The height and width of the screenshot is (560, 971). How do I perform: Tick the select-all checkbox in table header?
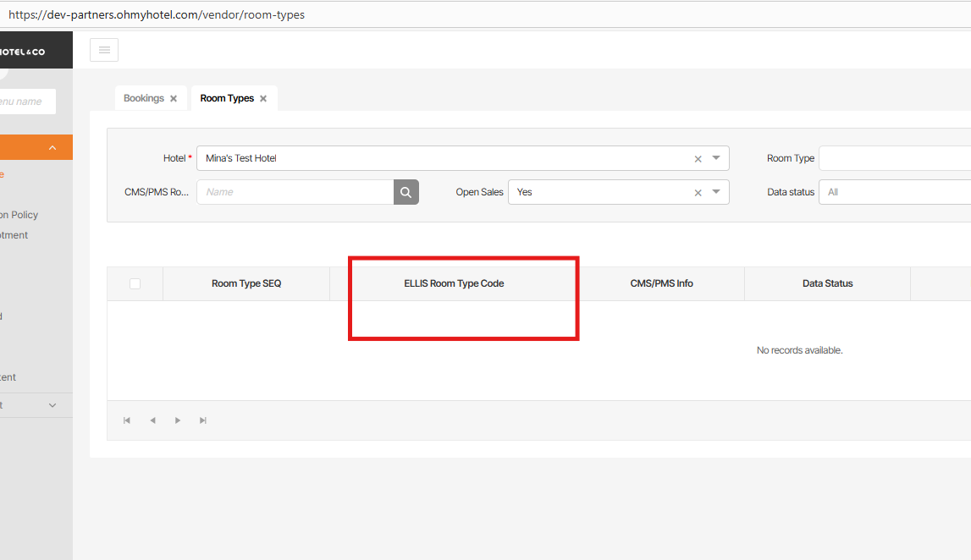pyautogui.click(x=135, y=283)
